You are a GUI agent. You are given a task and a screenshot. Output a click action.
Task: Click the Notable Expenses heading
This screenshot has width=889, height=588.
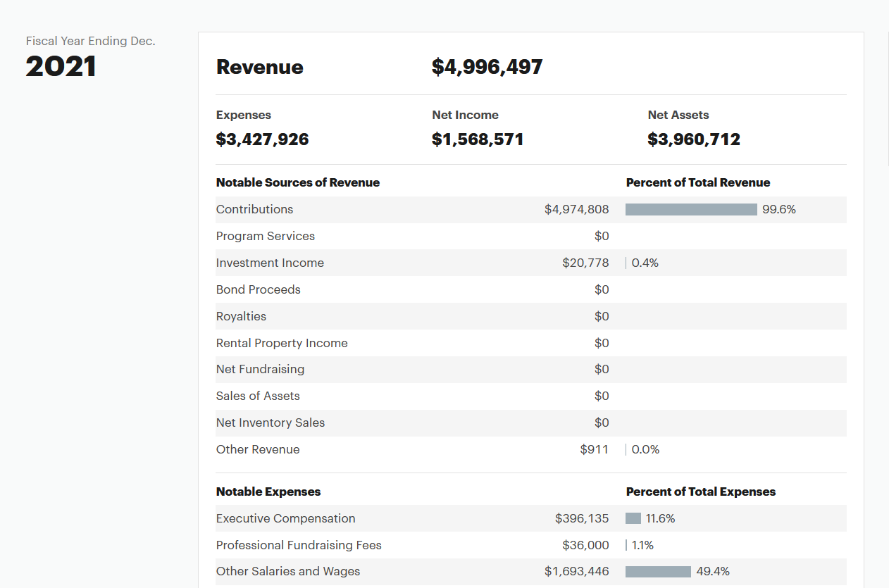[x=268, y=492]
